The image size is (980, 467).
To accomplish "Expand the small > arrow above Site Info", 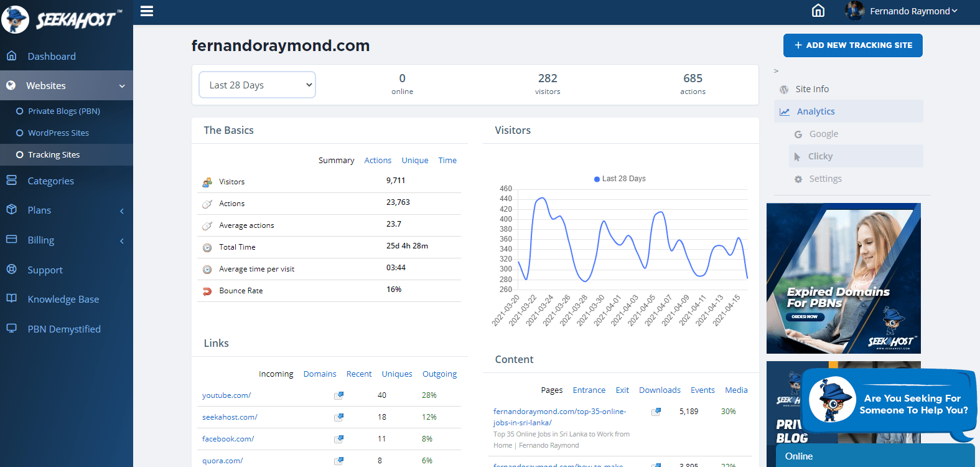I will tap(776, 71).
